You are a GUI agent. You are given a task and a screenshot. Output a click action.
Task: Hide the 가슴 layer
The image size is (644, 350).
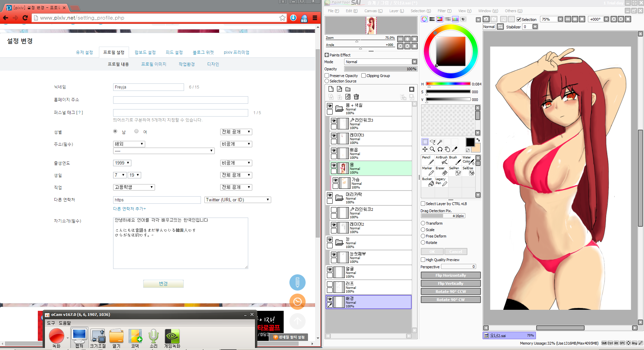click(335, 180)
